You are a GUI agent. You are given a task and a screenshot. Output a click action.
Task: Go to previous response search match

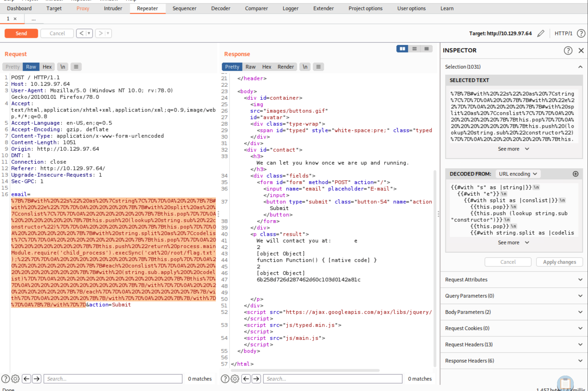tap(246, 379)
